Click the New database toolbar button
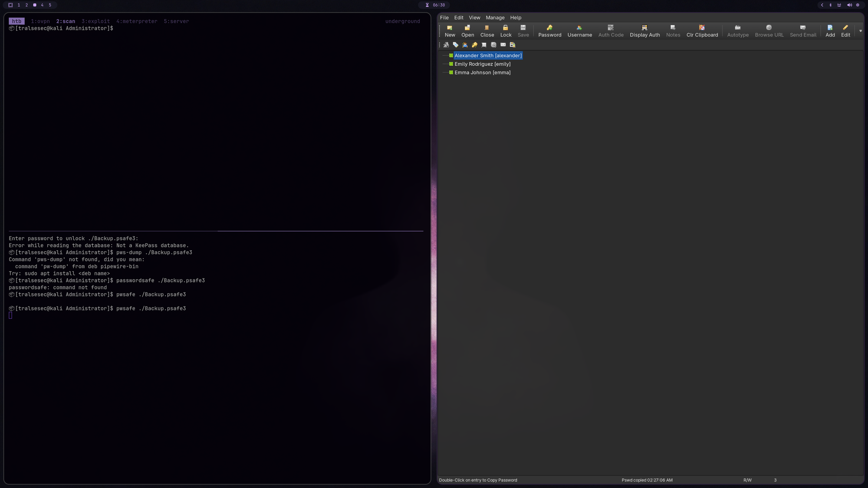 click(x=450, y=30)
